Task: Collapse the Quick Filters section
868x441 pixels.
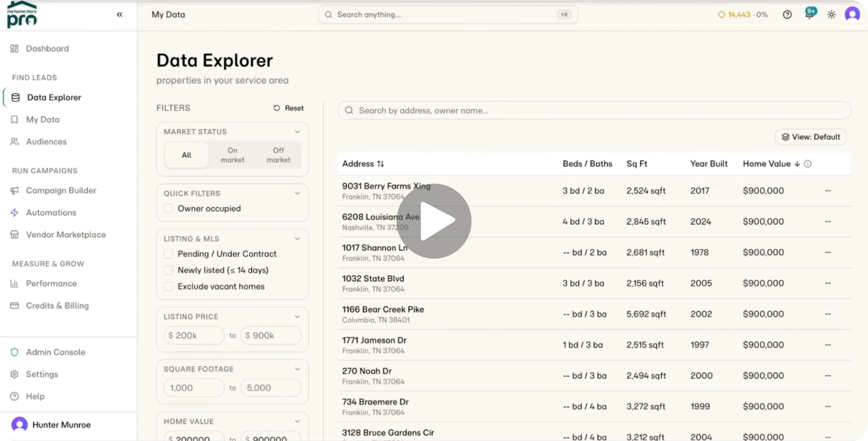Action: pos(297,193)
